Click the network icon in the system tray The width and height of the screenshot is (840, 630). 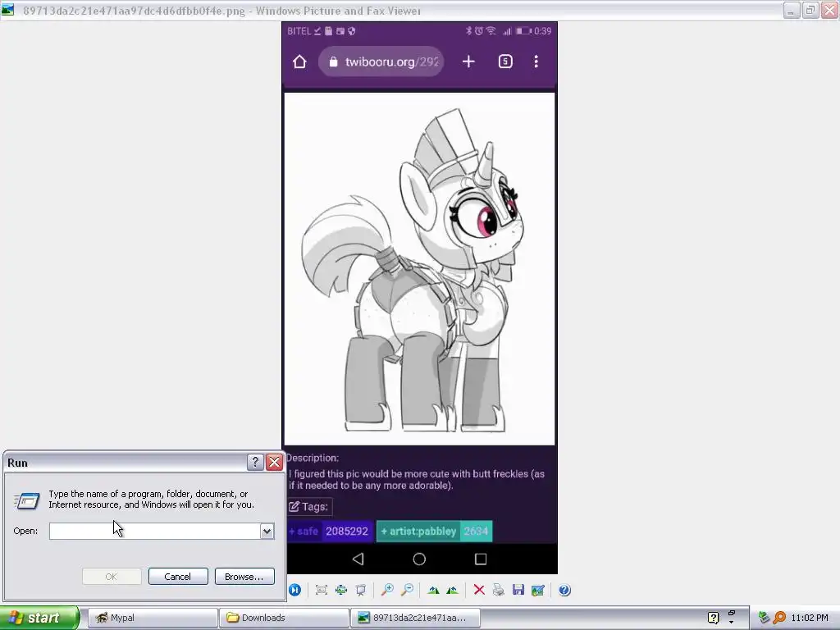(x=764, y=618)
